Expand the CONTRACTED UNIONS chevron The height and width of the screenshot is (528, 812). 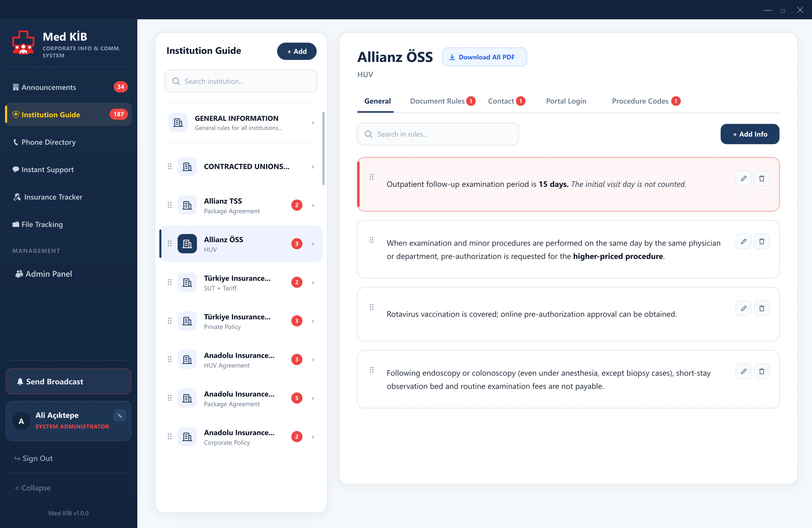click(313, 167)
